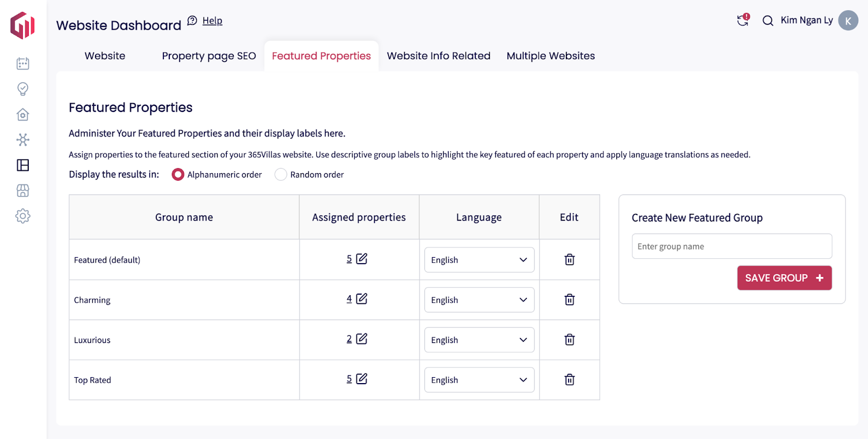This screenshot has height=439, width=868.
Task: Click the SAVE GROUP button
Action: click(784, 278)
